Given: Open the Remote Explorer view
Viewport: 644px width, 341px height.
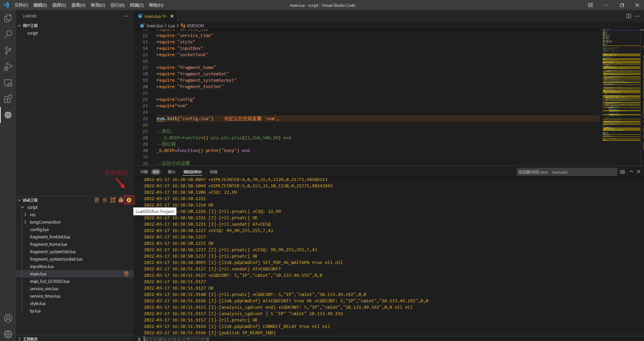Looking at the screenshot, I should 8,83.
